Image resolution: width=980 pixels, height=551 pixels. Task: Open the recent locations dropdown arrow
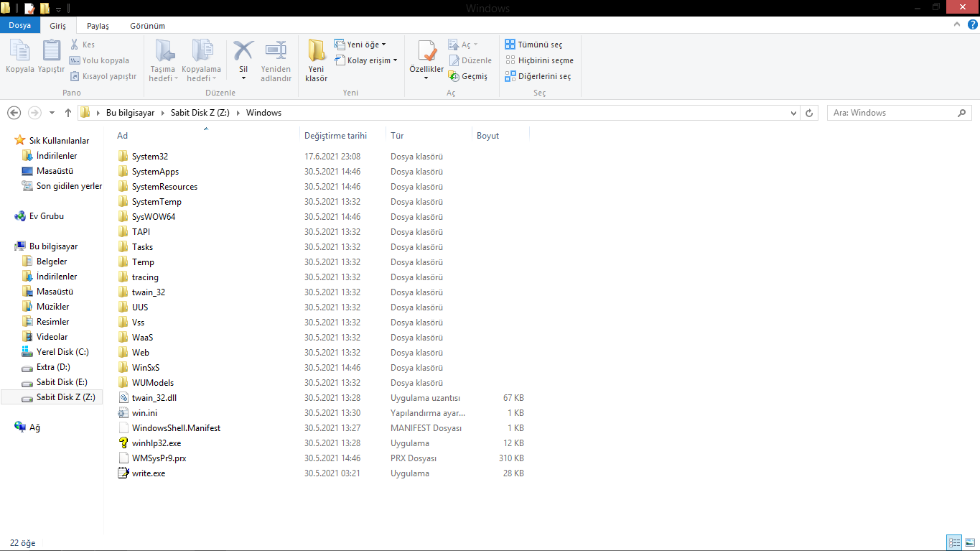[x=52, y=113]
